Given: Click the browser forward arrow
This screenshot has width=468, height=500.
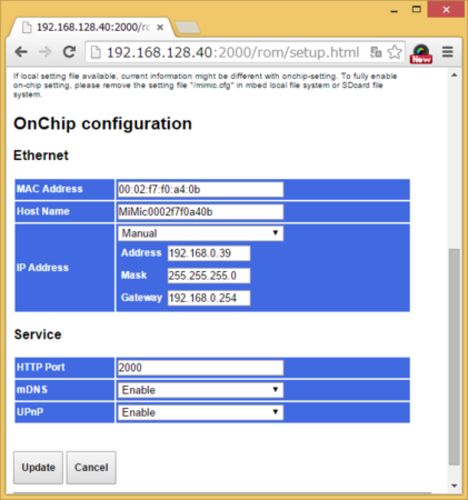Looking at the screenshot, I should [45, 52].
